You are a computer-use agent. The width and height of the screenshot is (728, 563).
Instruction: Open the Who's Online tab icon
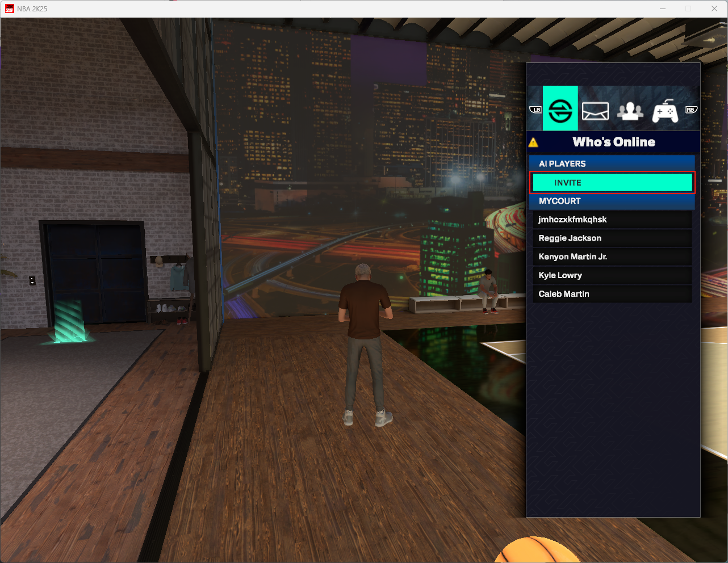[560, 108]
